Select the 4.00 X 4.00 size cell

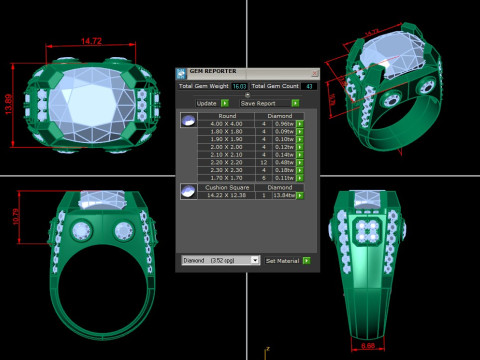coord(226,124)
